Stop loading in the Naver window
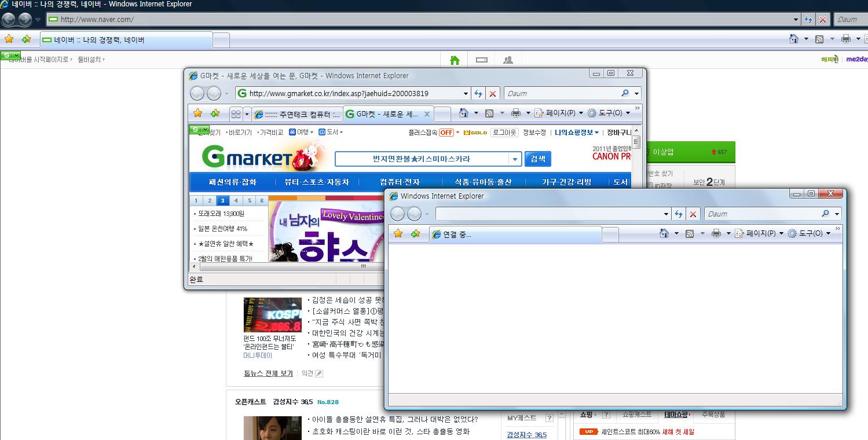 (x=822, y=19)
